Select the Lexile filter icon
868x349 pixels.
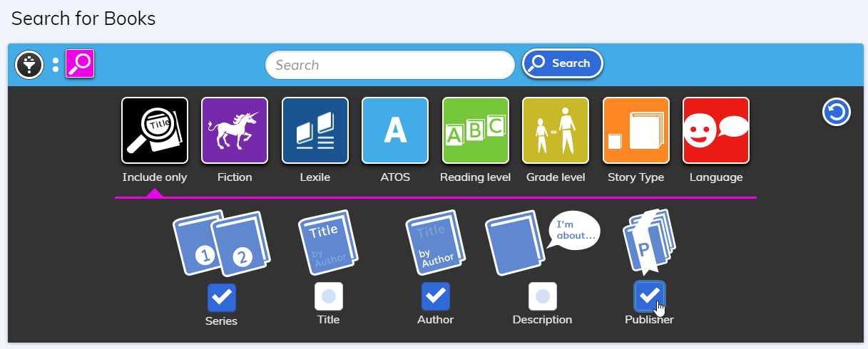click(315, 130)
